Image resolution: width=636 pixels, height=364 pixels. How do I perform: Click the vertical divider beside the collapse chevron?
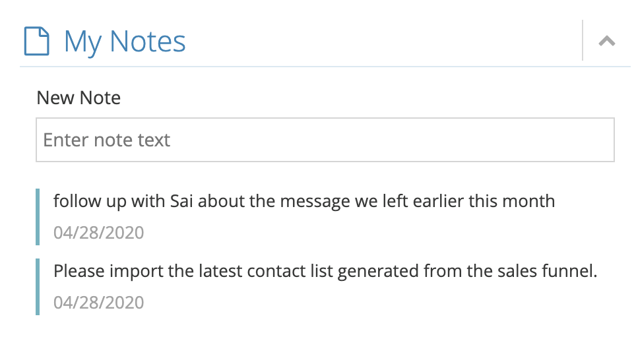pyautogui.click(x=583, y=40)
